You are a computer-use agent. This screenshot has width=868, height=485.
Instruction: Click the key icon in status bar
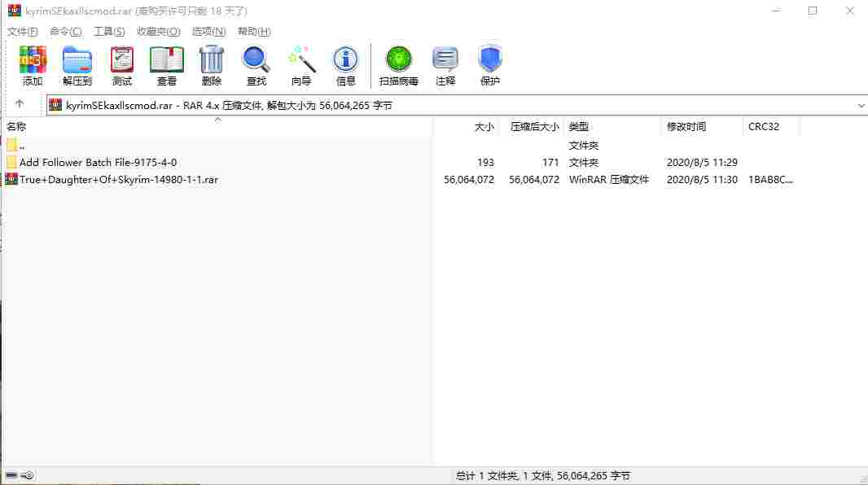[x=27, y=475]
